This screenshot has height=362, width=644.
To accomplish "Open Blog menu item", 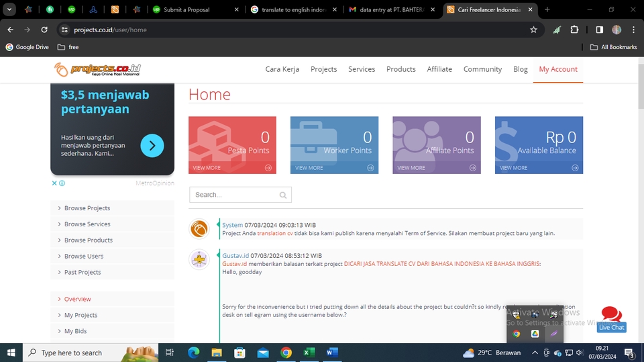I will (x=521, y=69).
